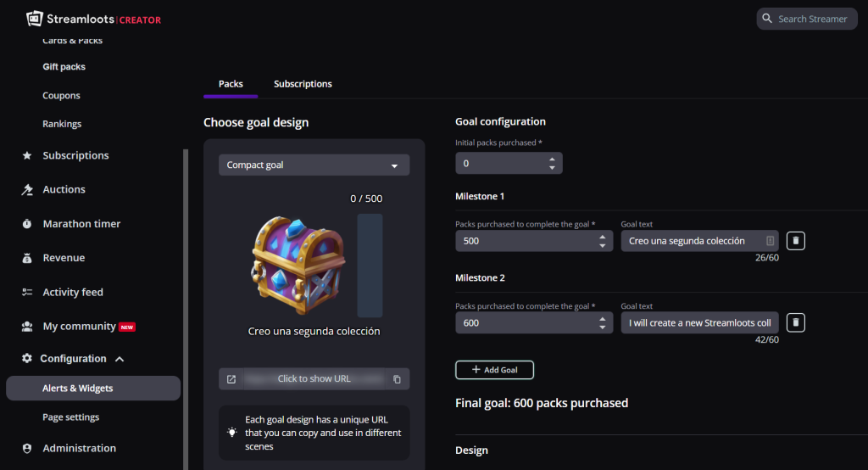This screenshot has height=470, width=868.
Task: Edit Milestone 1 goal text field
Action: point(699,241)
